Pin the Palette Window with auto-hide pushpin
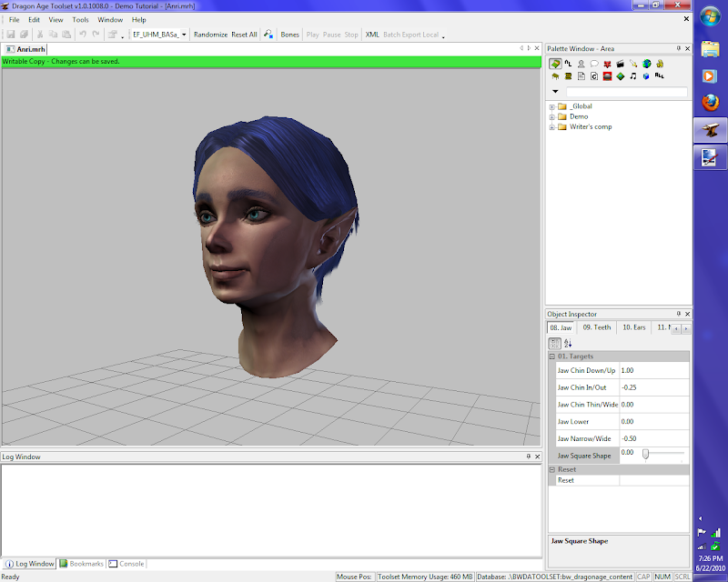This screenshot has width=728, height=582. point(678,48)
